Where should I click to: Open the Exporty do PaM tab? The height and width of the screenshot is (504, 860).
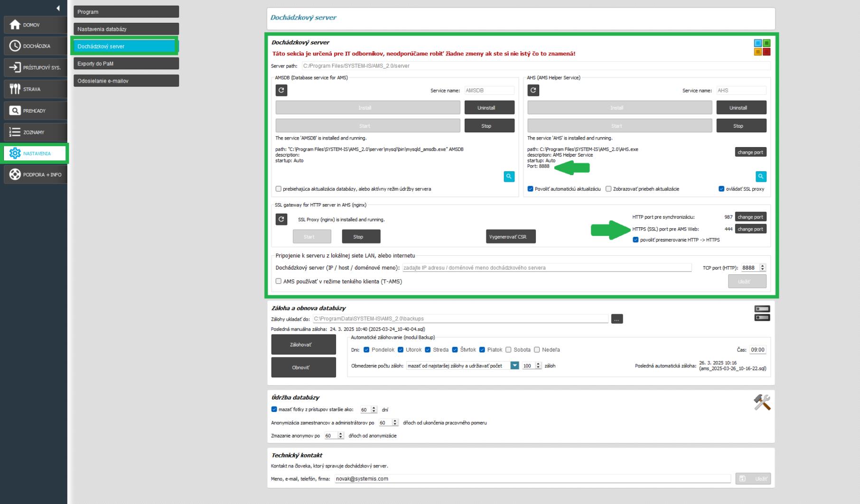[x=126, y=64]
